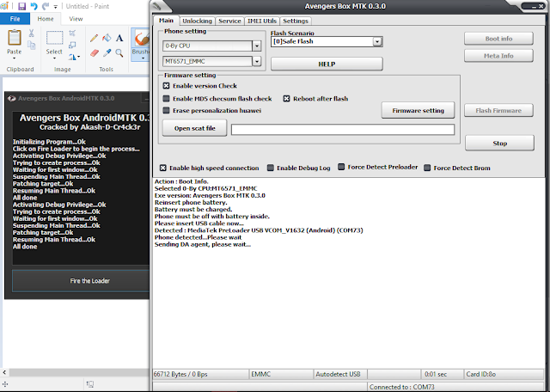Click Undo in Paint quick access toolbar
550x392 pixels.
click(34, 6)
